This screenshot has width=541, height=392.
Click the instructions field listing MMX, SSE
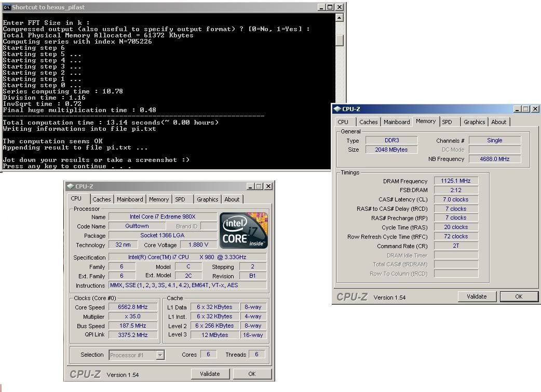[x=188, y=286]
